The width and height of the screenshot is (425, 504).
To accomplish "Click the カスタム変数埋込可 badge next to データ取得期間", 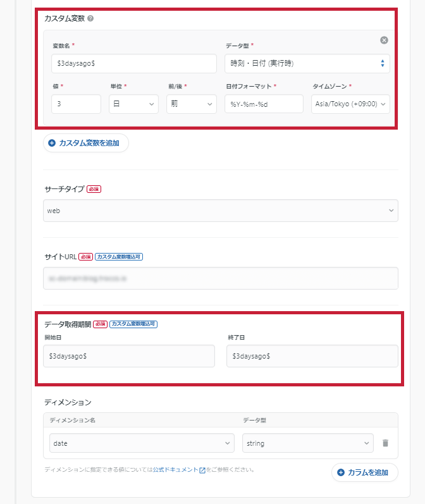I will coord(133,324).
